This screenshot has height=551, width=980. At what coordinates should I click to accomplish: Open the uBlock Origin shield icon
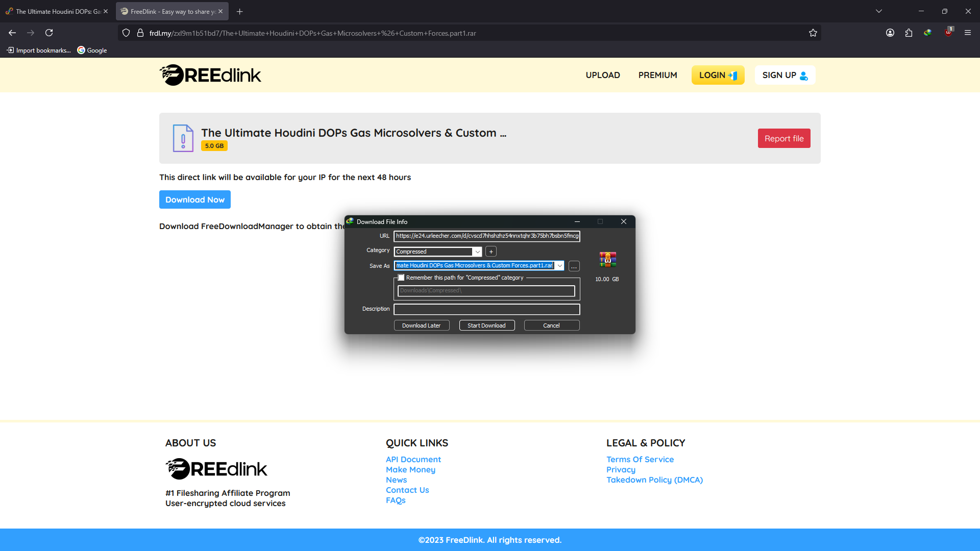(948, 32)
